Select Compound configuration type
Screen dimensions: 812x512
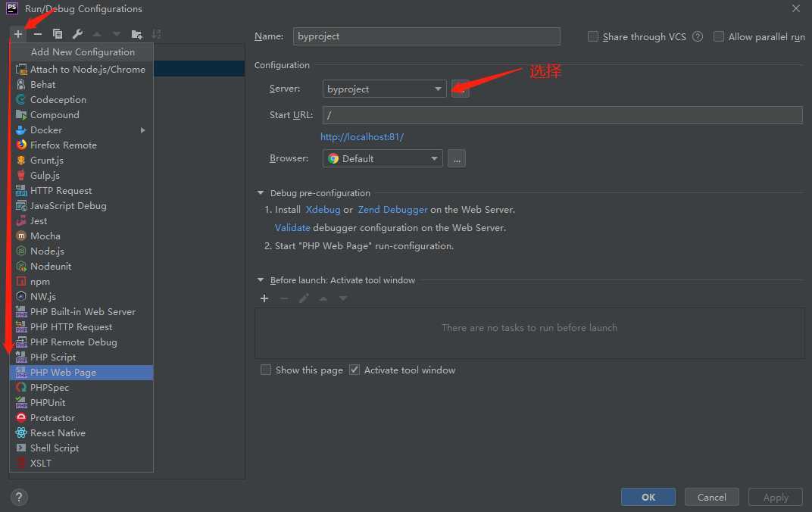(81, 115)
